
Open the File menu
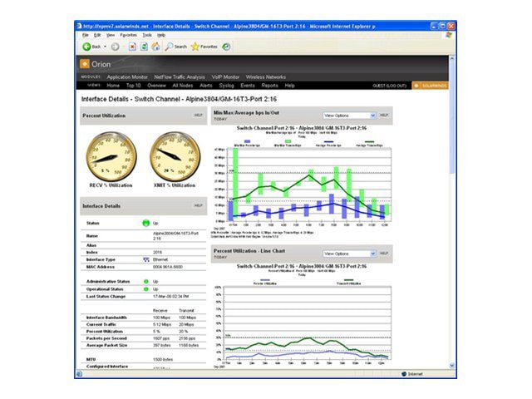point(85,35)
